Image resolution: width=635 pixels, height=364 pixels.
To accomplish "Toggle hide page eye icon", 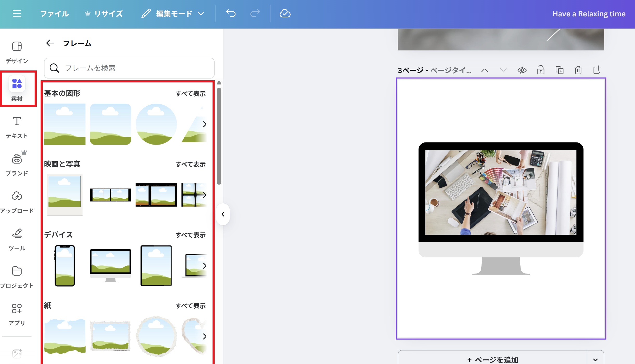I will 522,70.
